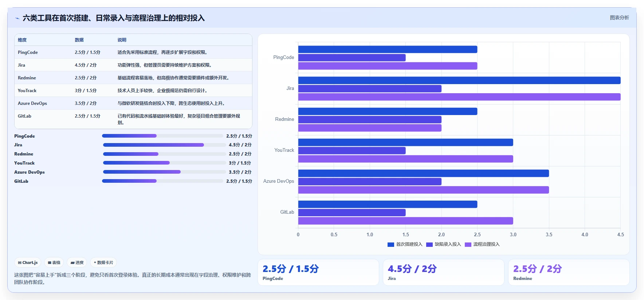Toggle the 缺陷录入投入 legend color box
Screen dimensions: 644x300
click(x=429, y=244)
